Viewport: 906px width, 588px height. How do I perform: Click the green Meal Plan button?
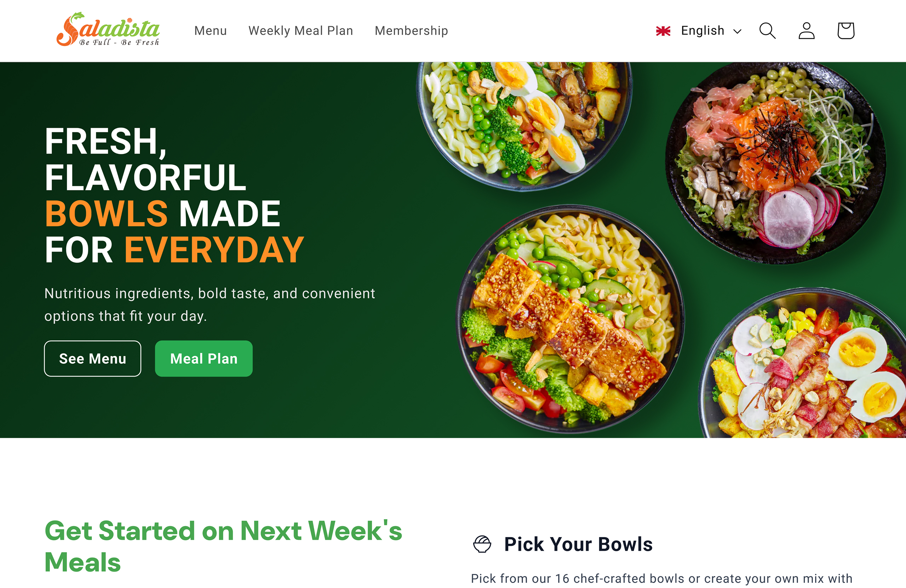point(203,358)
